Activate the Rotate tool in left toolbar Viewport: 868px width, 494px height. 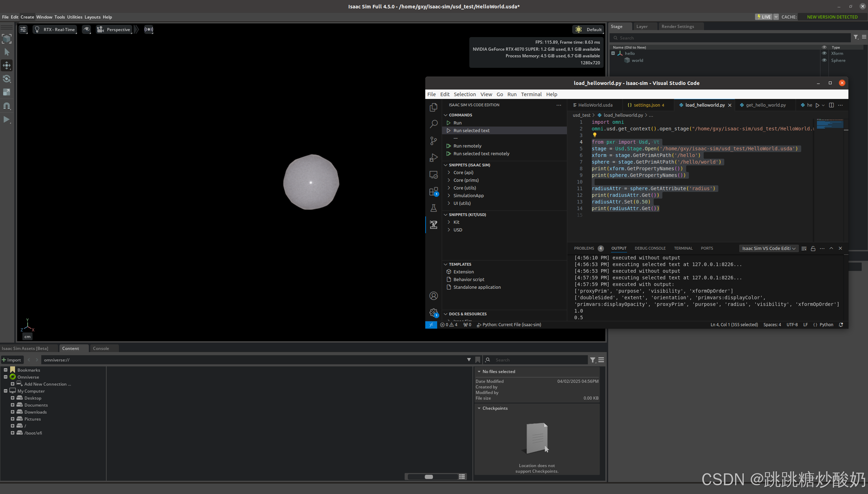[7, 79]
